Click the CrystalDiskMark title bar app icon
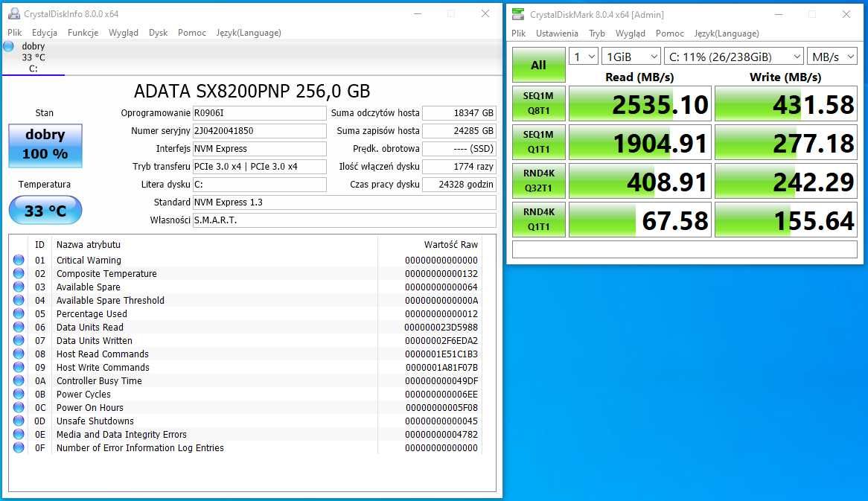This screenshot has width=868, height=501. [518, 14]
